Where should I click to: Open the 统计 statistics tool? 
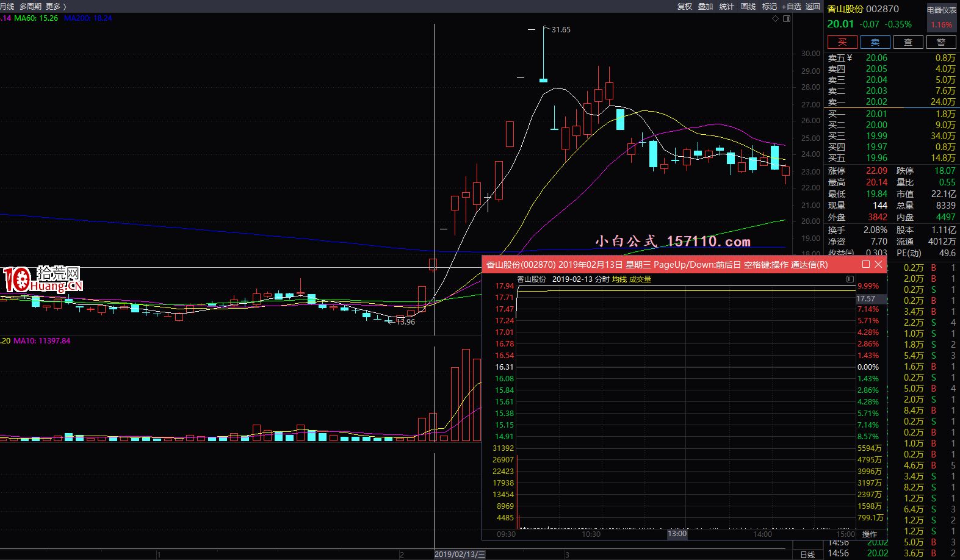[x=727, y=6]
